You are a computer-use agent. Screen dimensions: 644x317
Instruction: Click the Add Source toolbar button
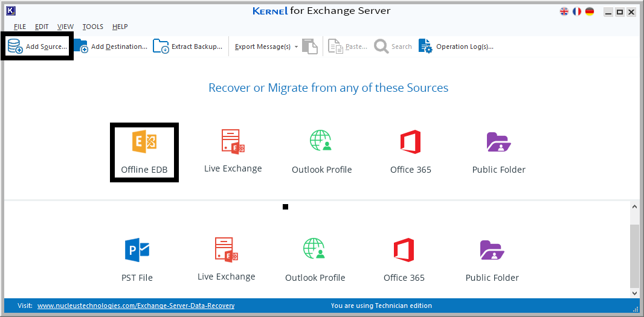37,46
